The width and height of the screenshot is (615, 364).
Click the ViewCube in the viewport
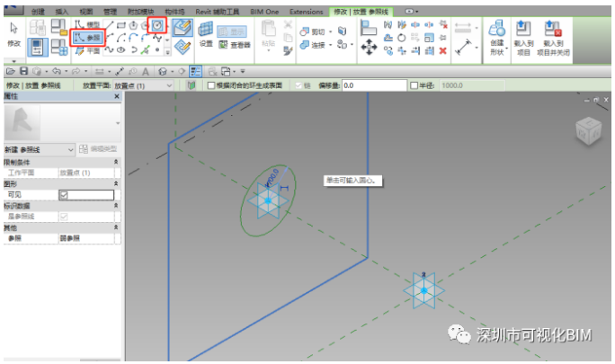click(x=588, y=130)
